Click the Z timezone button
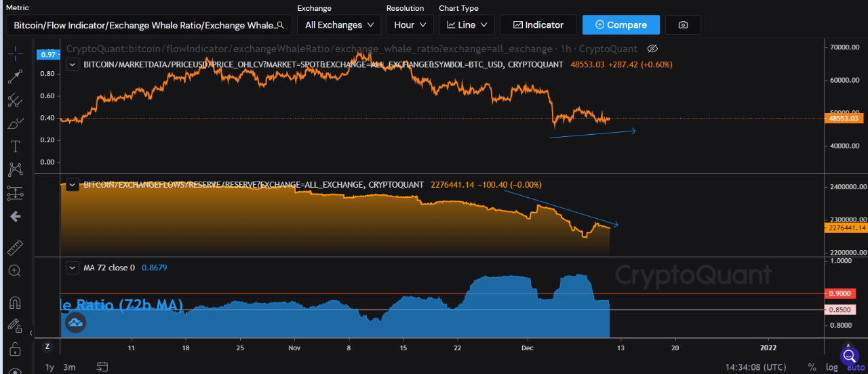 (x=47, y=346)
